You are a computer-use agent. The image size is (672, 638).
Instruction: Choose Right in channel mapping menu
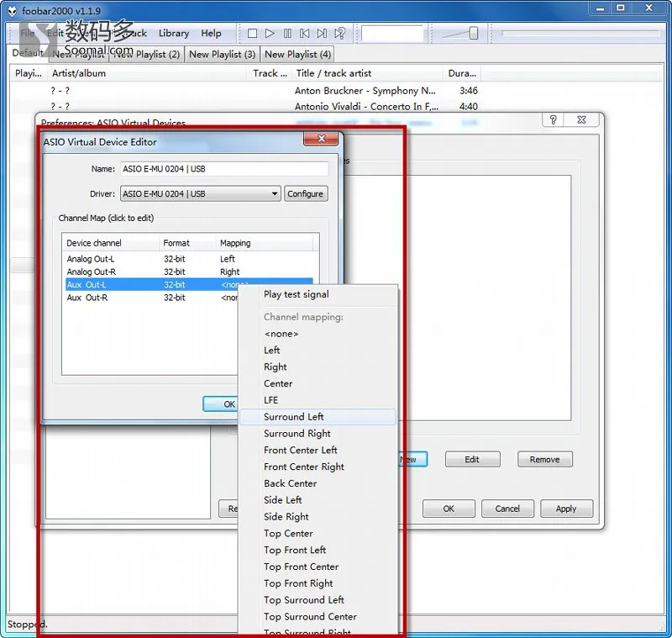point(318,367)
